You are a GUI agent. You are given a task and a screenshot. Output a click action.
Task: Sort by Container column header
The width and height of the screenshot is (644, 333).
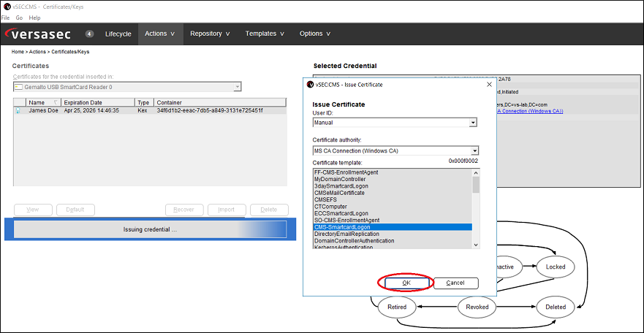pyautogui.click(x=220, y=102)
